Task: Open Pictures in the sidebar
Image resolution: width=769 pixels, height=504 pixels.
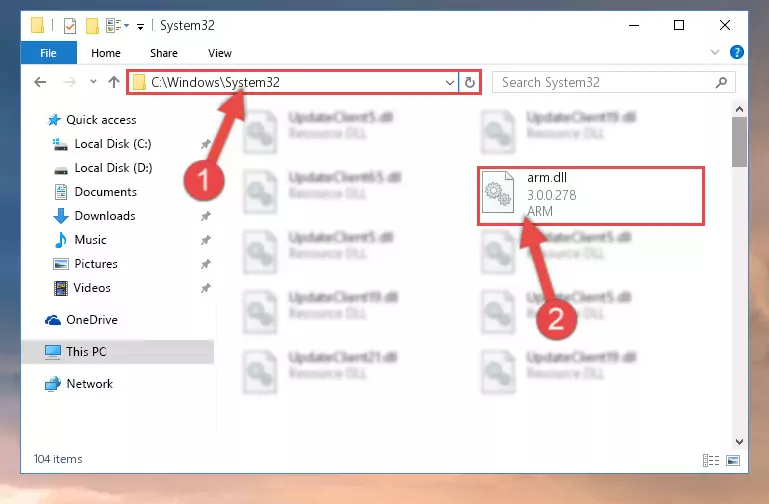Action: [85, 264]
